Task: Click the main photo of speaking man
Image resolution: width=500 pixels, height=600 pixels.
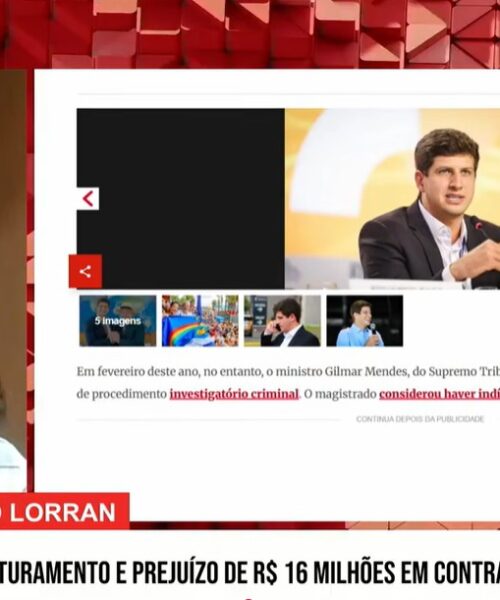Action: click(392, 199)
